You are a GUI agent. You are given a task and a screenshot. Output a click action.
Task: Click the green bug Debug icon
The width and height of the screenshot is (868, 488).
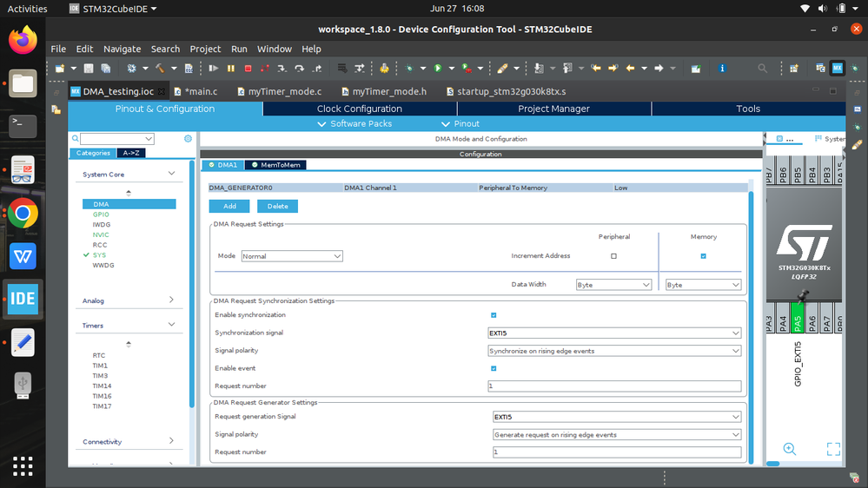(409, 68)
